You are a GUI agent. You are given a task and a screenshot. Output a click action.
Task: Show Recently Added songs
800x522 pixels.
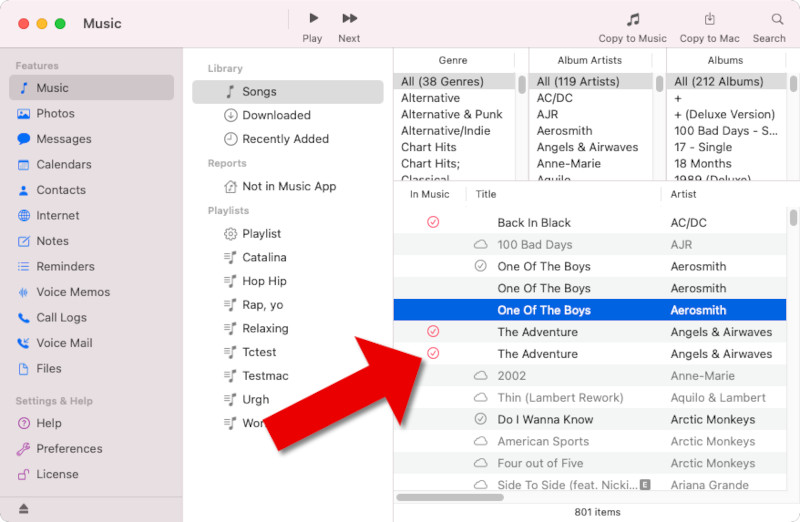[x=288, y=139]
